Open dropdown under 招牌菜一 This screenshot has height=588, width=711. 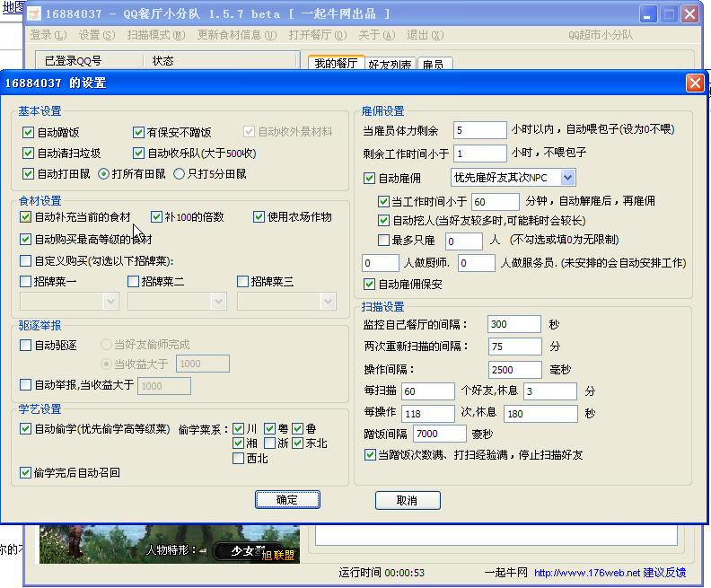110,302
